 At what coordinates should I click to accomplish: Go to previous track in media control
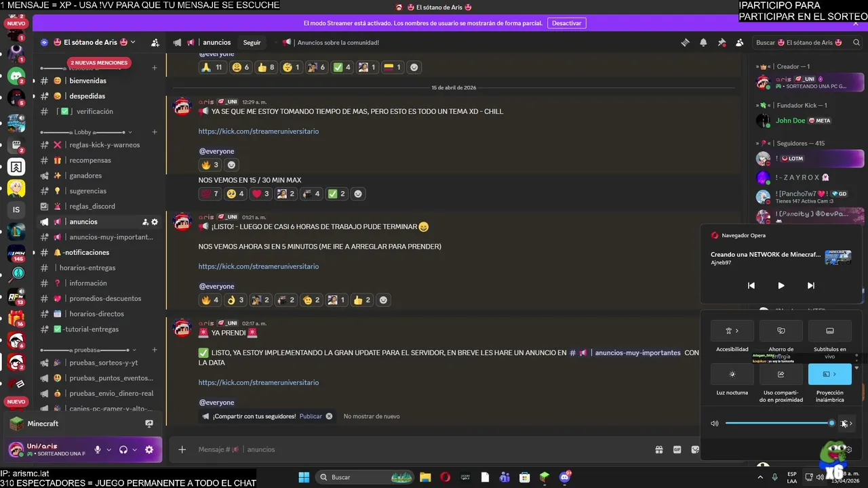click(x=751, y=285)
